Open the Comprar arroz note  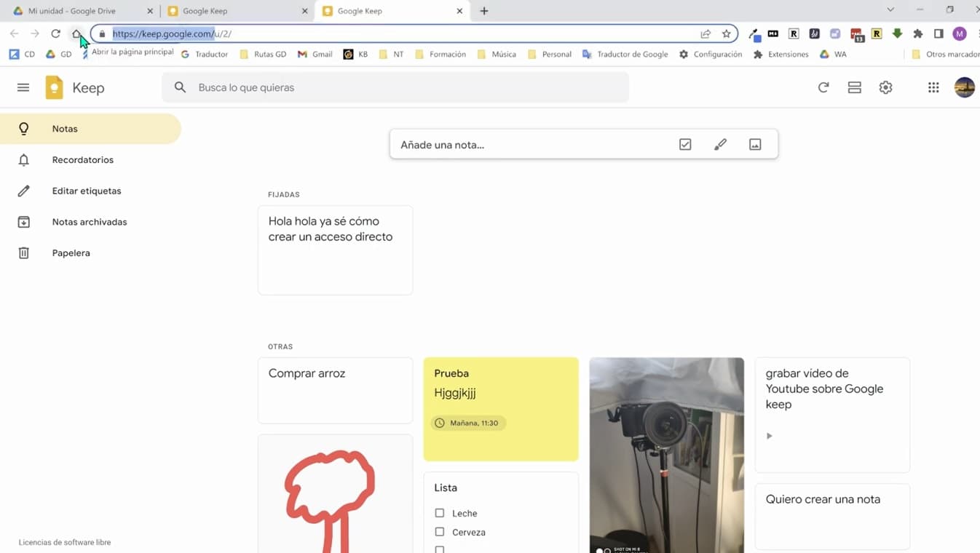336,390
